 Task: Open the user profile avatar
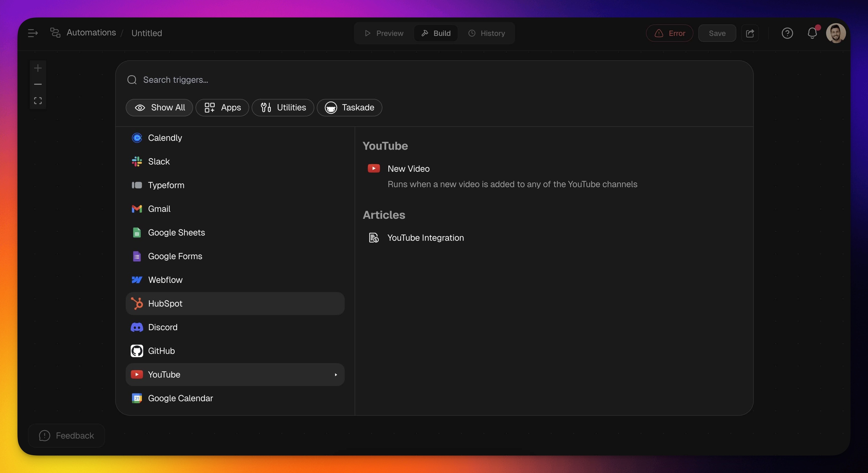(836, 33)
